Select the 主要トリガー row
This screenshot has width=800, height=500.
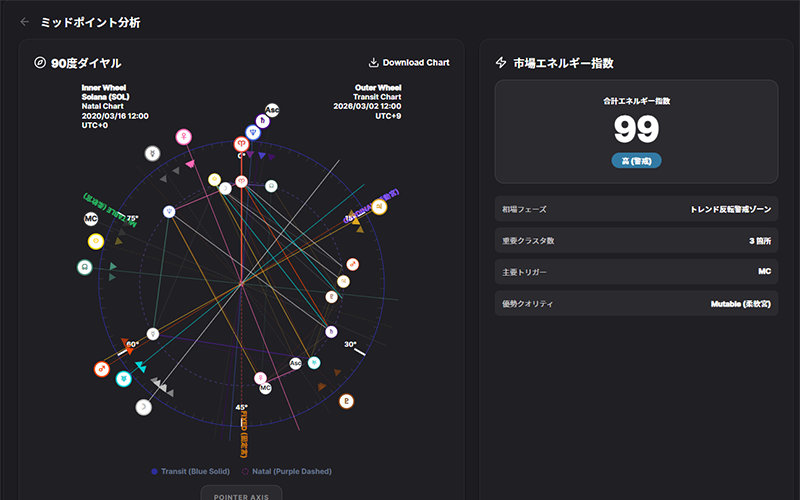[x=636, y=271]
